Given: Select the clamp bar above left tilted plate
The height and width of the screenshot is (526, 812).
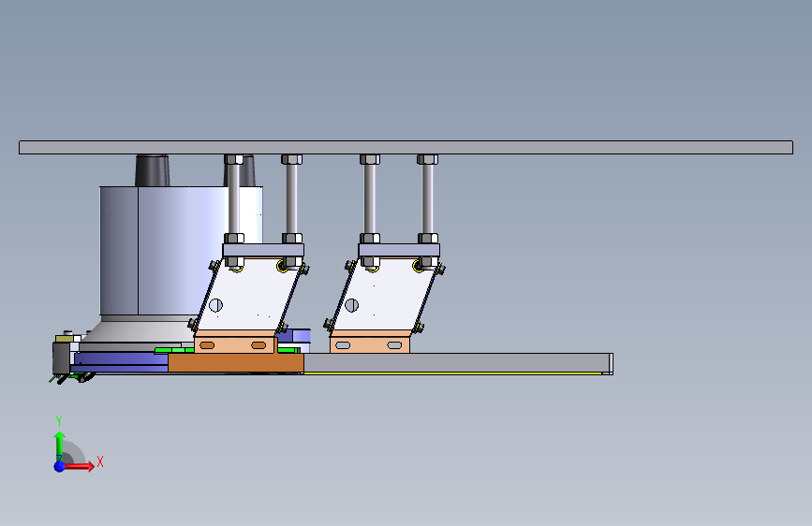Looking at the screenshot, I should tap(263, 251).
